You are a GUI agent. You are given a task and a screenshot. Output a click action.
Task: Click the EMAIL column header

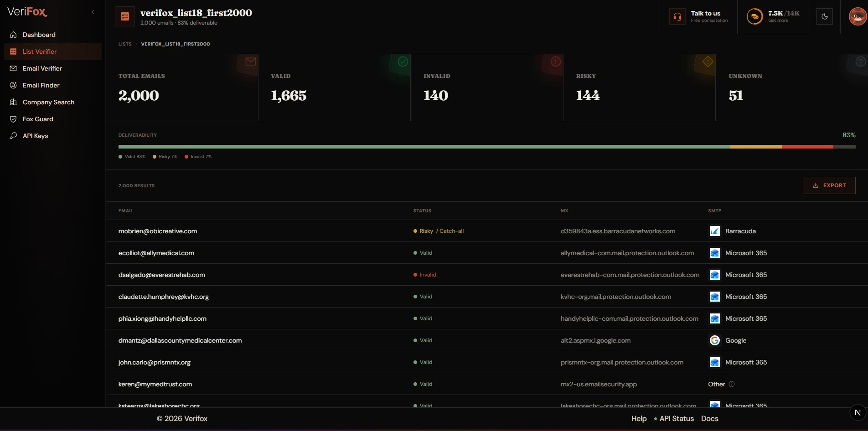coord(126,211)
